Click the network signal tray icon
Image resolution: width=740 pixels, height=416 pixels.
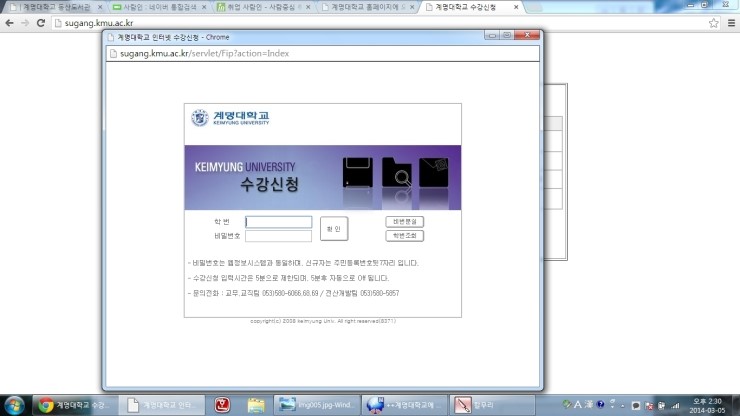[675, 406]
